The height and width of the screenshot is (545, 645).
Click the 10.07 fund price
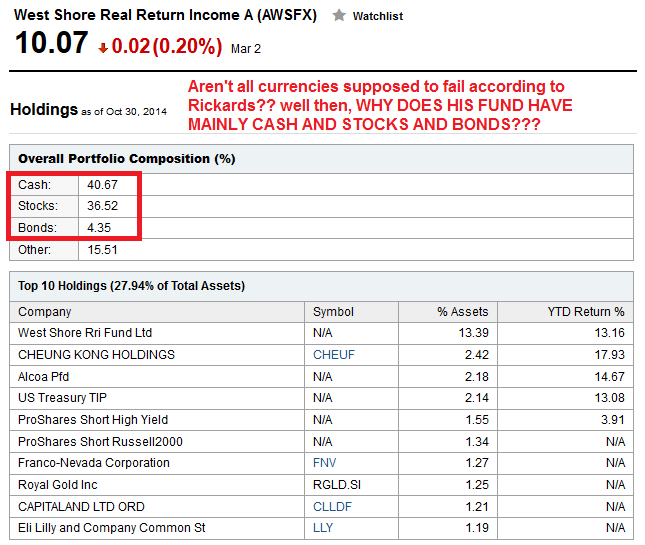(51, 43)
